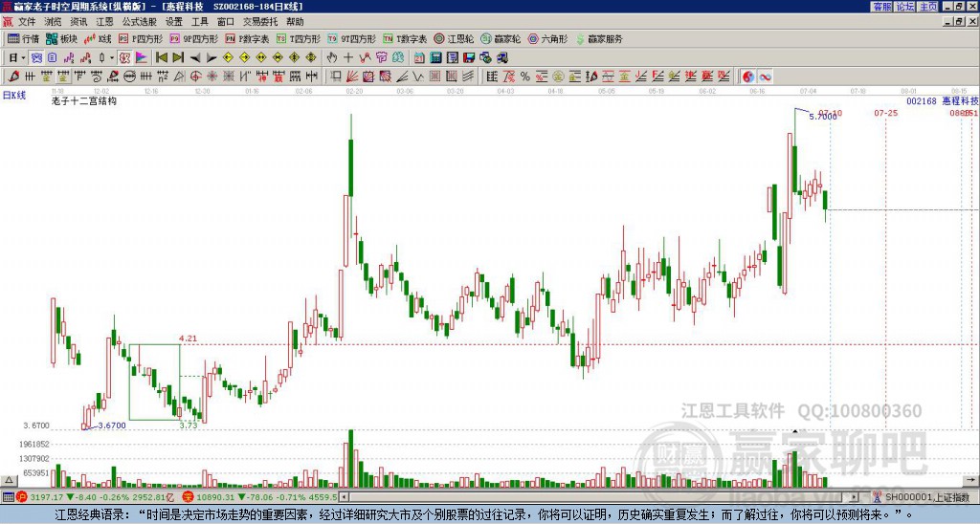Click the yellow diamond left-arrow icon

[228, 58]
